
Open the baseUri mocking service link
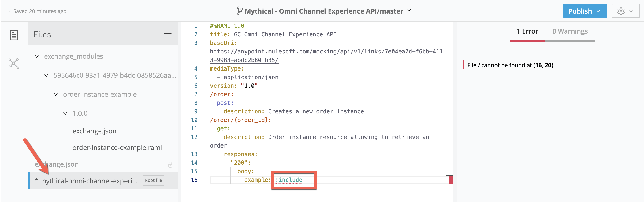[326, 52]
